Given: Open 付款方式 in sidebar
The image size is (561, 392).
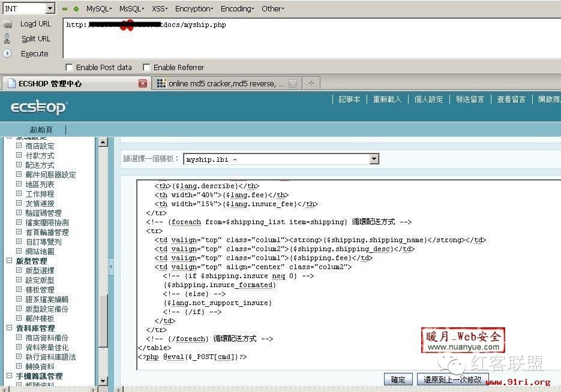Looking at the screenshot, I should click(x=40, y=155).
